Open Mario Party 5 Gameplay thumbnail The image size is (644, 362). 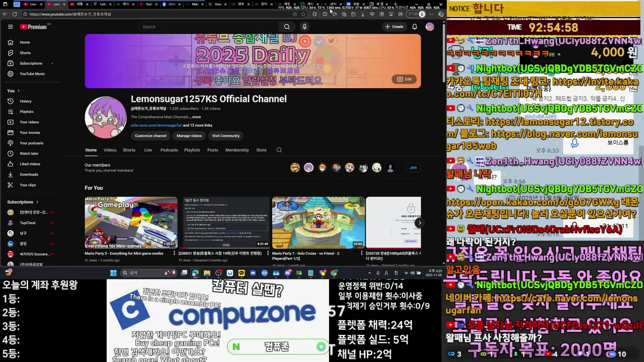click(131, 222)
